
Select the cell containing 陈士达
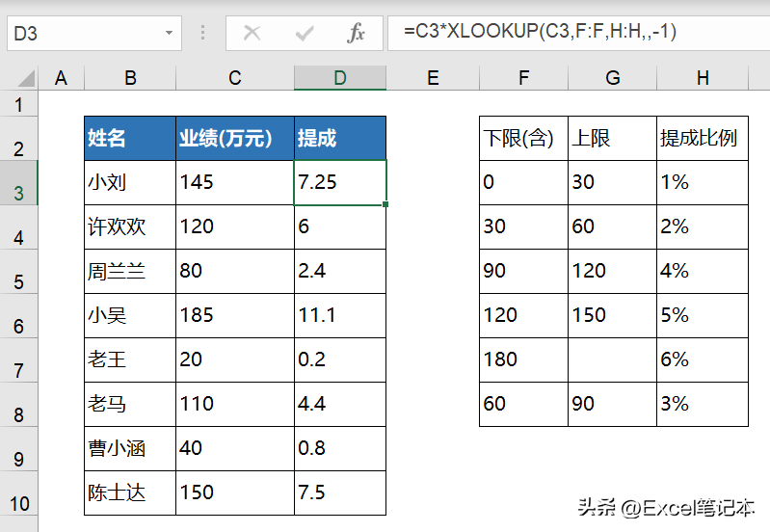coord(130,493)
